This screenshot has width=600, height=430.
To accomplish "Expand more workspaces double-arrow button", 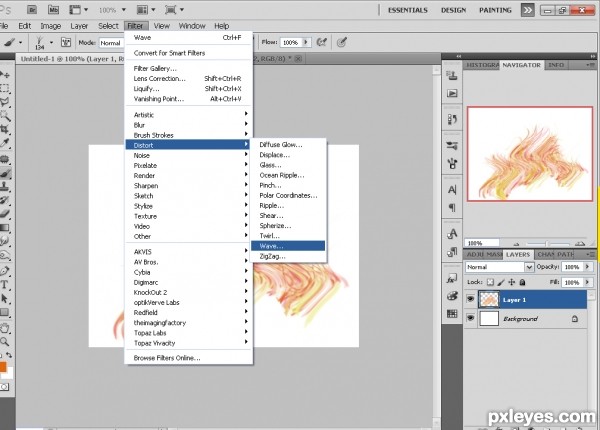I will click(x=528, y=10).
